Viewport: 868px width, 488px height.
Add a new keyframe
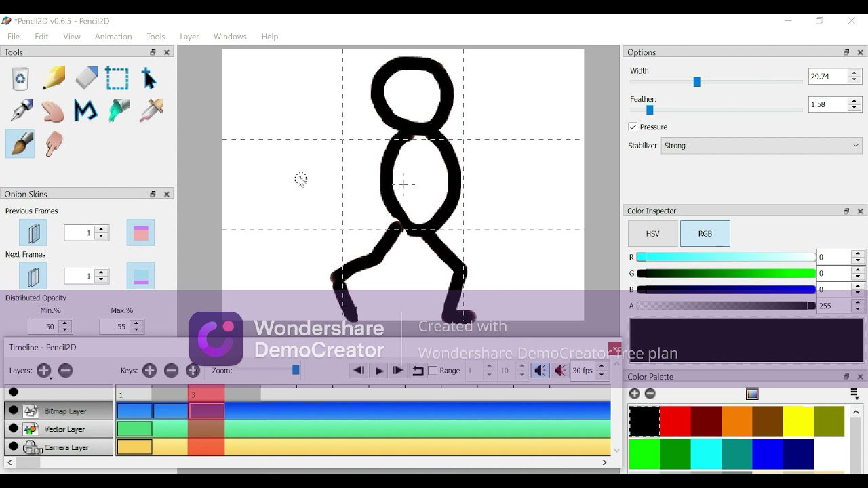(x=150, y=371)
